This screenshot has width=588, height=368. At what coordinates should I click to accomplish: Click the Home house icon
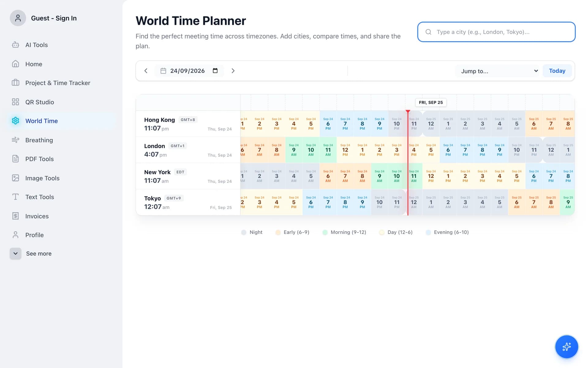(16, 64)
